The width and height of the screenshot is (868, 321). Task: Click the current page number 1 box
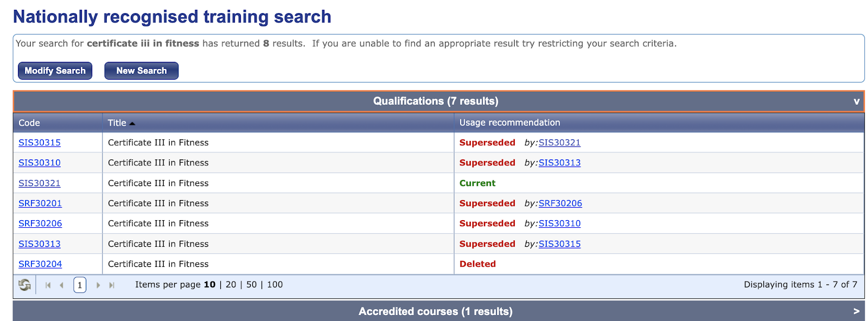pyautogui.click(x=80, y=285)
